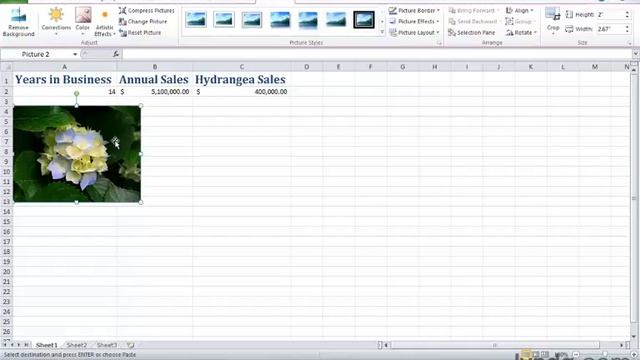Screen dimensions: 640x360
Task: Select column D header
Action: click(x=307, y=67)
